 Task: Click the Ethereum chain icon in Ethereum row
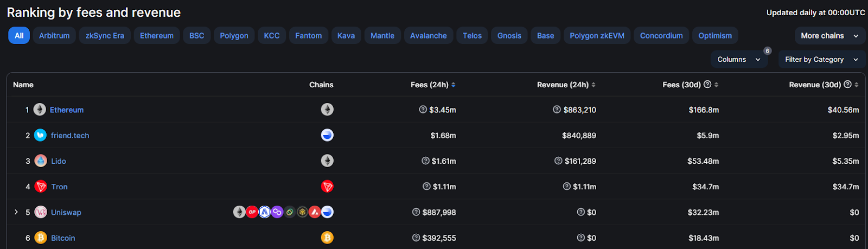(327, 110)
